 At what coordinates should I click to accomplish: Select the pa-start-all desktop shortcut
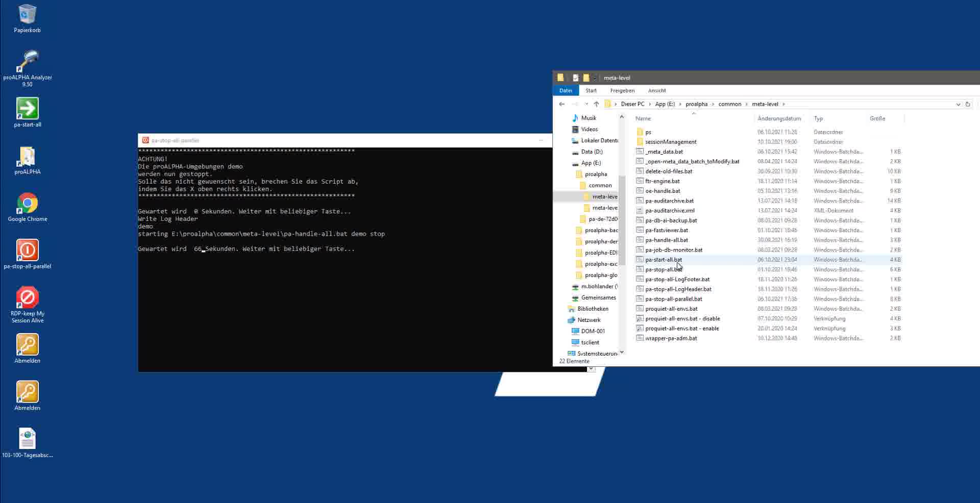click(27, 112)
